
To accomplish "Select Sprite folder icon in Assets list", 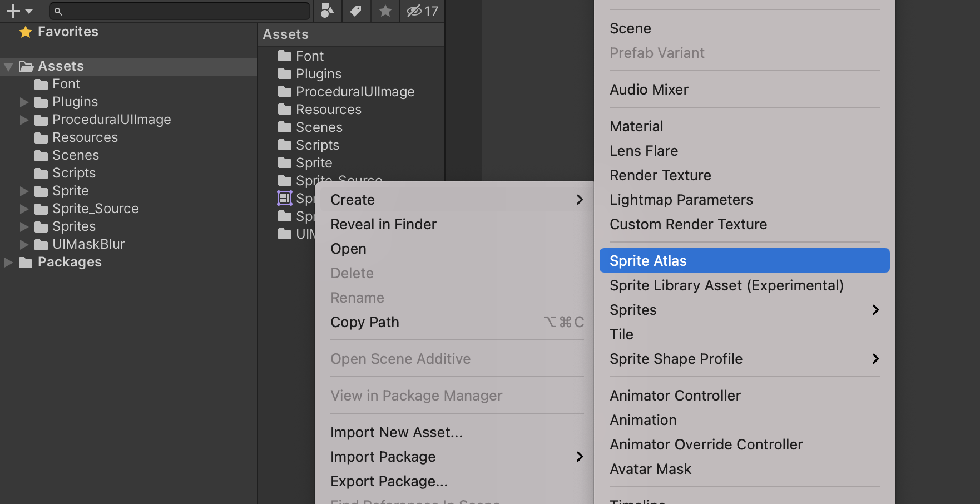I will pyautogui.click(x=285, y=163).
